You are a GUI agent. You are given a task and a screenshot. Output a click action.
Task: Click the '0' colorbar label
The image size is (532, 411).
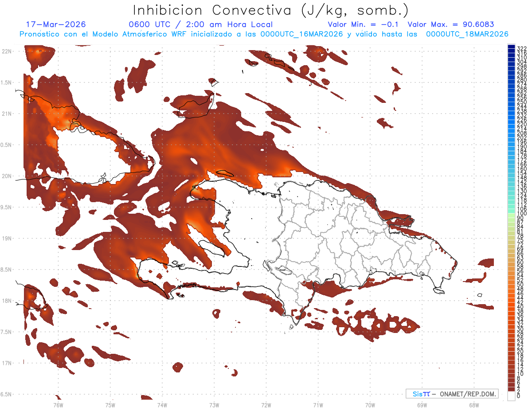point(519,396)
